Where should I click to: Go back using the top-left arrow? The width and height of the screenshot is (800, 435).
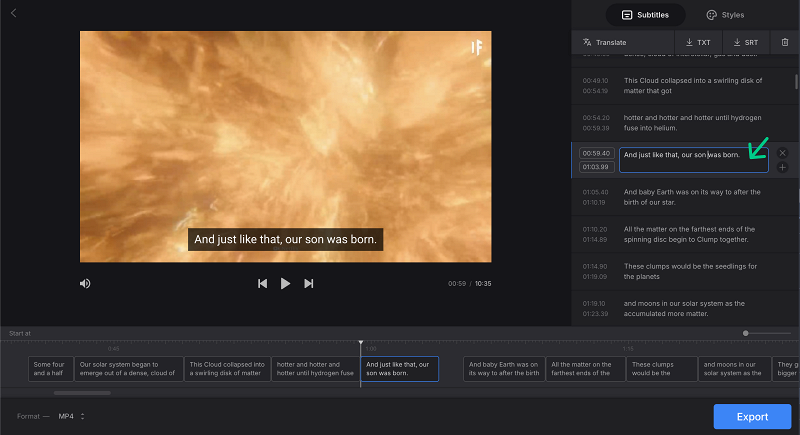coord(14,13)
